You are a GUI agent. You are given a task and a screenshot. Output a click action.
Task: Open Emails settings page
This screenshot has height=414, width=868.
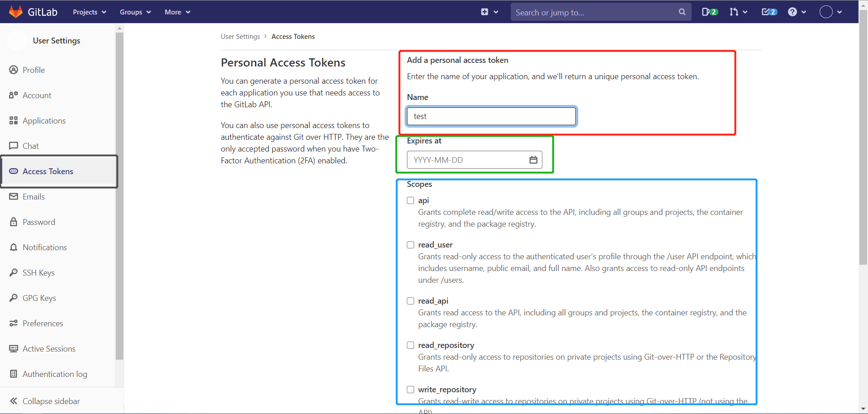[x=34, y=197]
